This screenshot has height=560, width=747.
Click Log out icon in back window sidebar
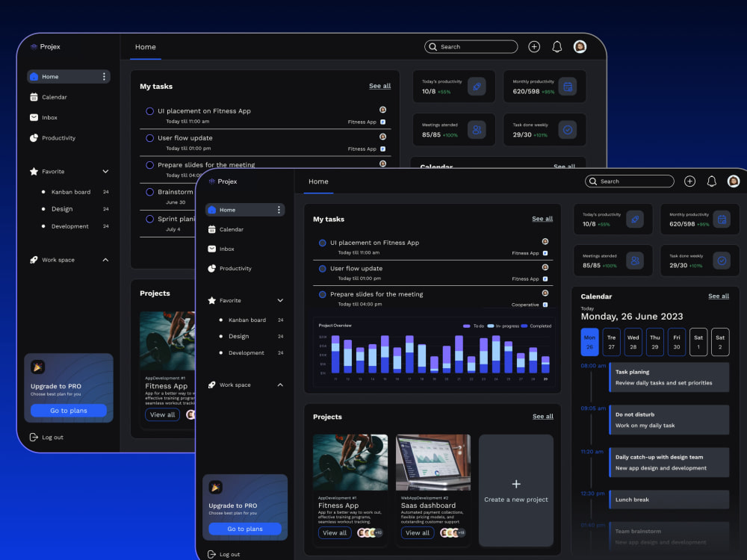34,437
